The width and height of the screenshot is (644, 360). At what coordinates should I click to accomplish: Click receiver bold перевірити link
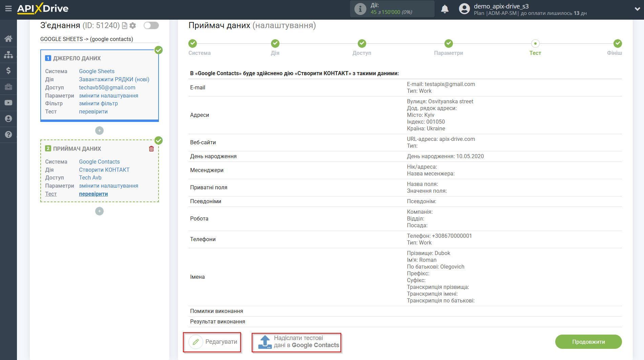click(x=93, y=194)
